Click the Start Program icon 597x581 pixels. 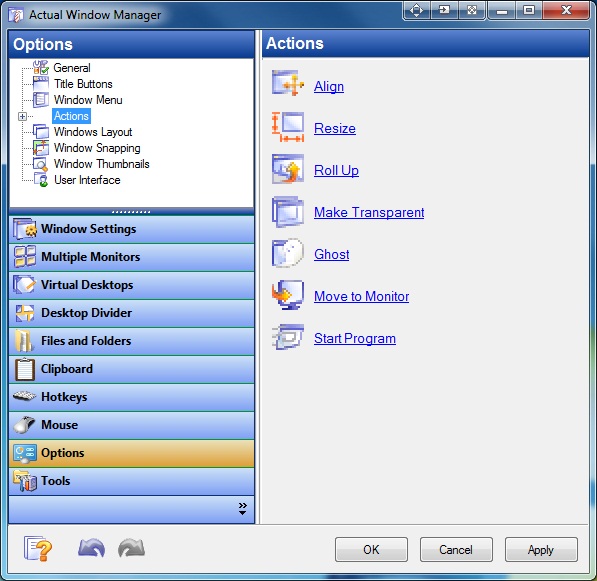click(x=288, y=337)
